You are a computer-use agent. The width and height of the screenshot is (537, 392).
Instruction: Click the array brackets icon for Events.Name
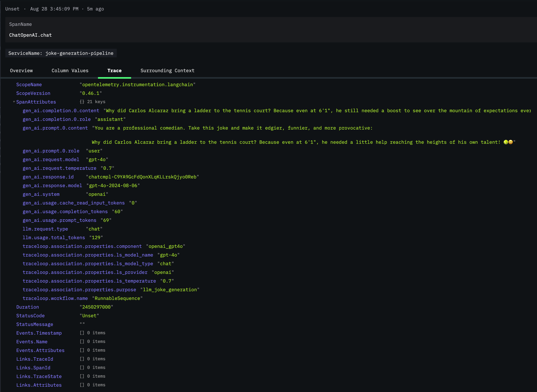click(82, 342)
